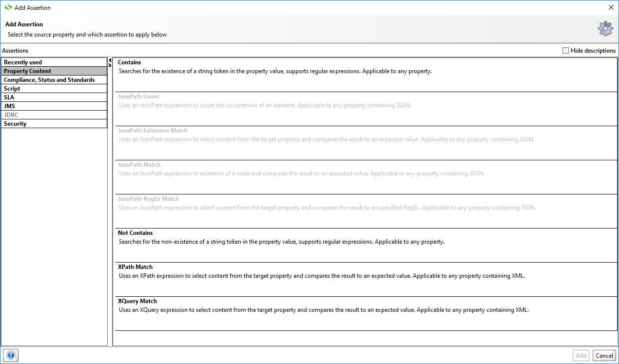Select the JMS category
The height and width of the screenshot is (364, 619).
point(54,106)
